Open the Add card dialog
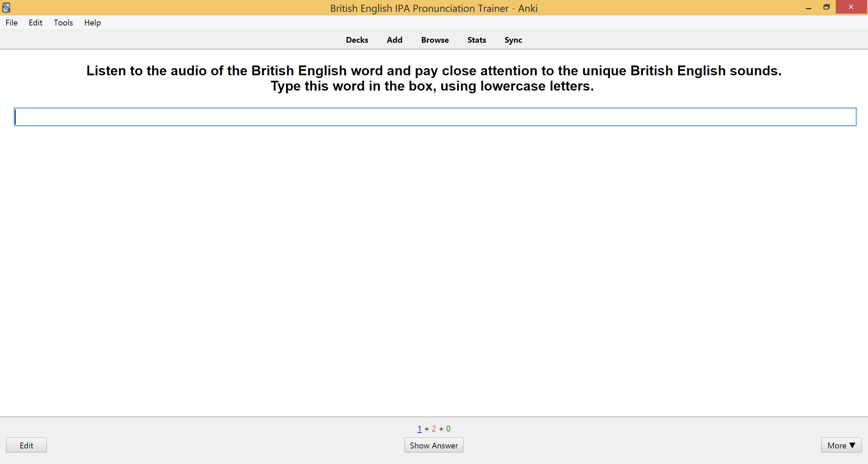The width and height of the screenshot is (868, 464). [395, 40]
